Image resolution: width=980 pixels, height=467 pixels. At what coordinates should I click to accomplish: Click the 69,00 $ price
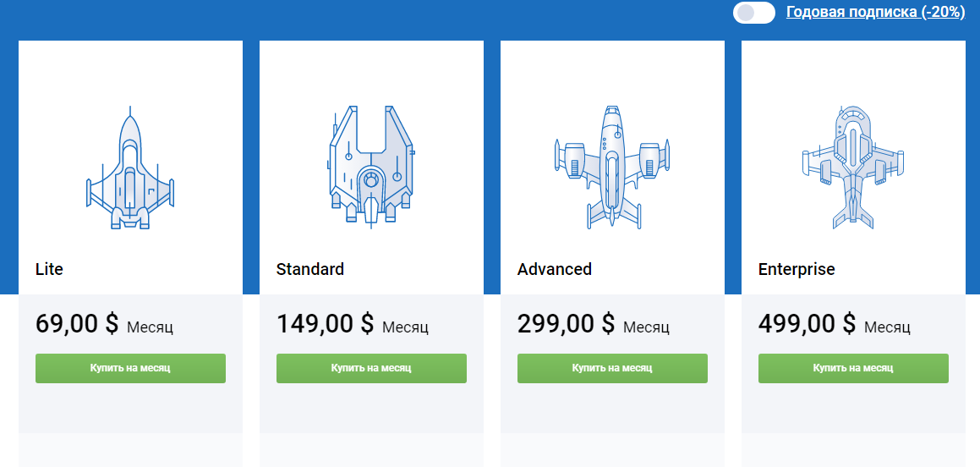click(77, 324)
